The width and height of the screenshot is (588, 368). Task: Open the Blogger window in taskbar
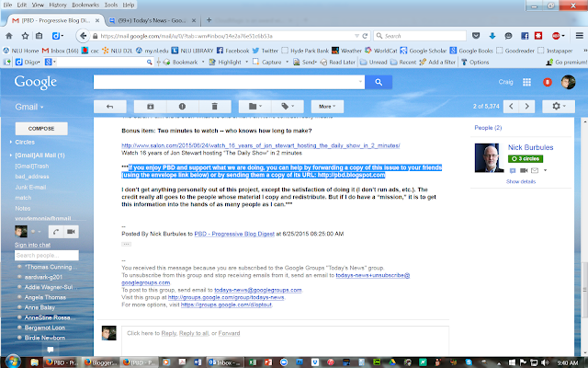[100, 362]
